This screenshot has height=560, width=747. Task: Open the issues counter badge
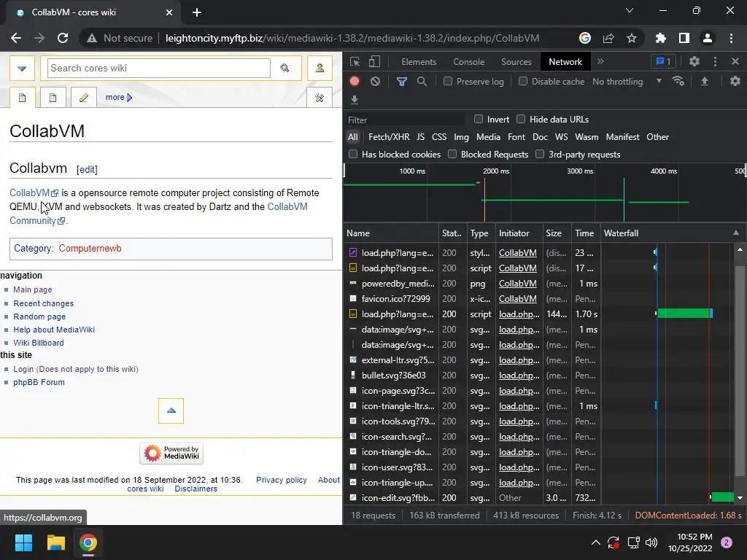click(x=663, y=61)
